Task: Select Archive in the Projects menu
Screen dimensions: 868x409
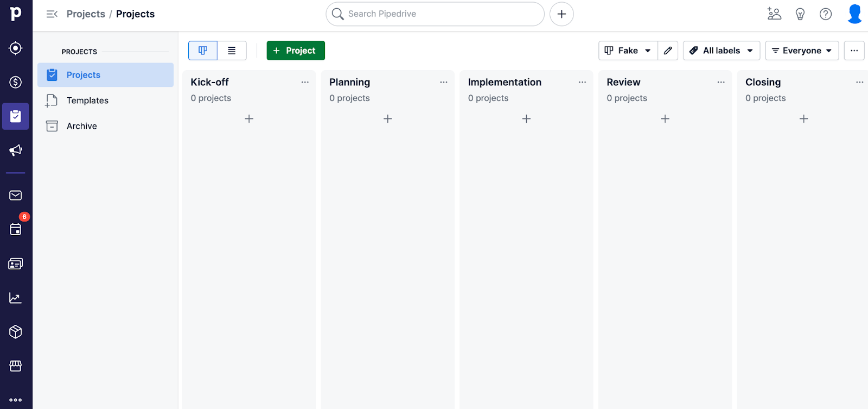Action: (x=82, y=126)
